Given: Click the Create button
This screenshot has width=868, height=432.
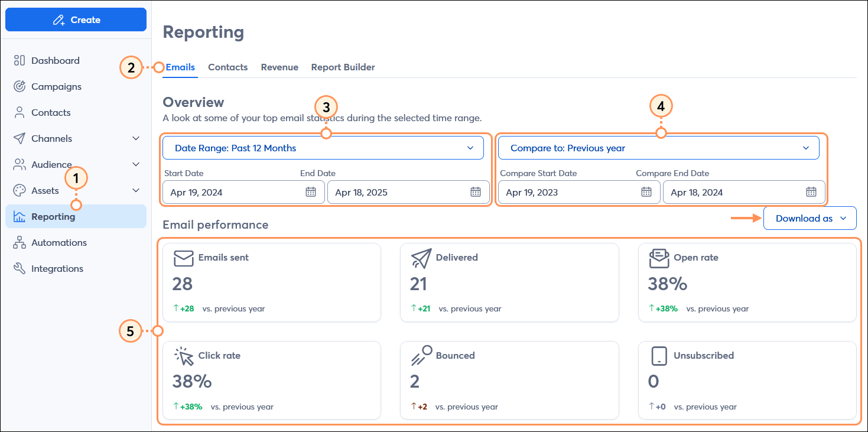Looking at the screenshot, I should pos(76,20).
